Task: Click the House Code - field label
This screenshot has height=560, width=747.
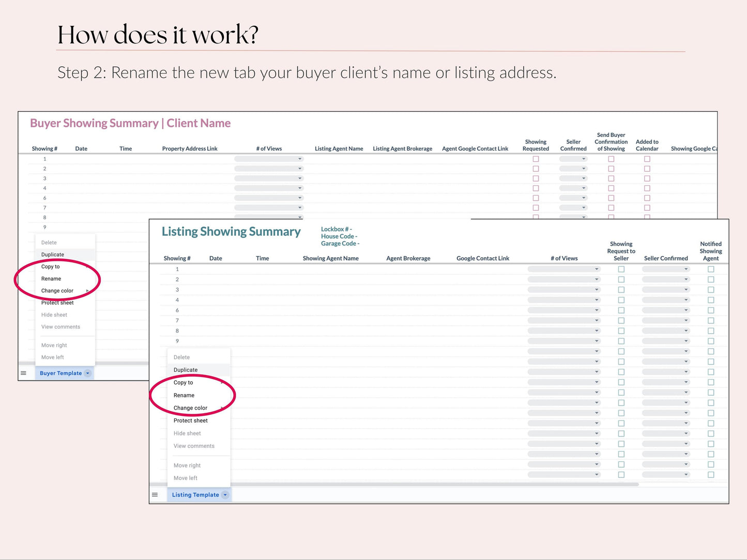Action: pyautogui.click(x=339, y=237)
